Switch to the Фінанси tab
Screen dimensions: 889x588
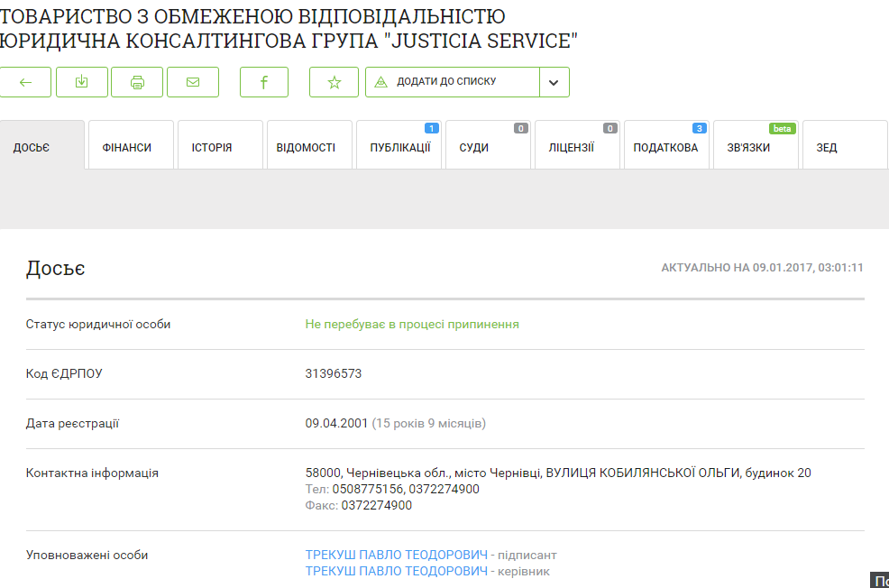127,147
